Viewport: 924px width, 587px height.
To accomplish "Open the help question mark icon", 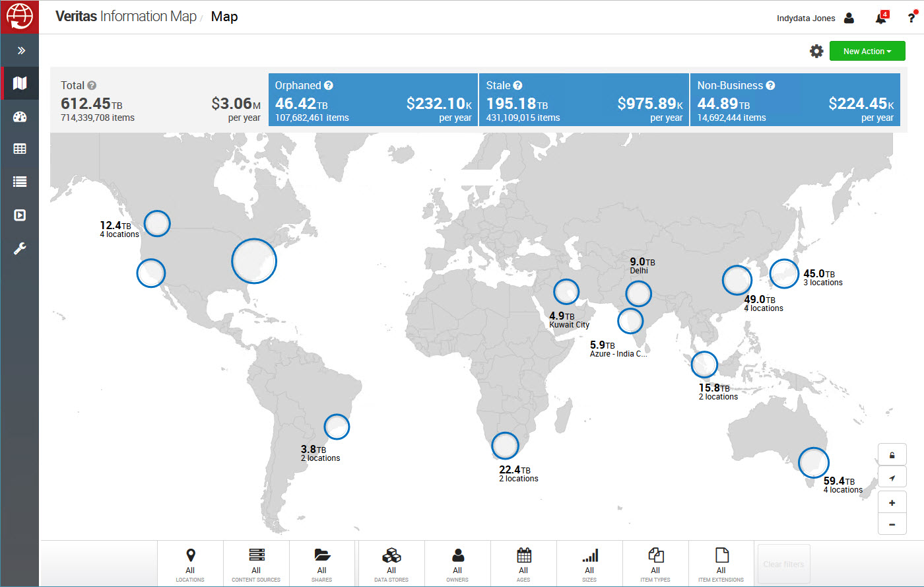I will pos(911,18).
